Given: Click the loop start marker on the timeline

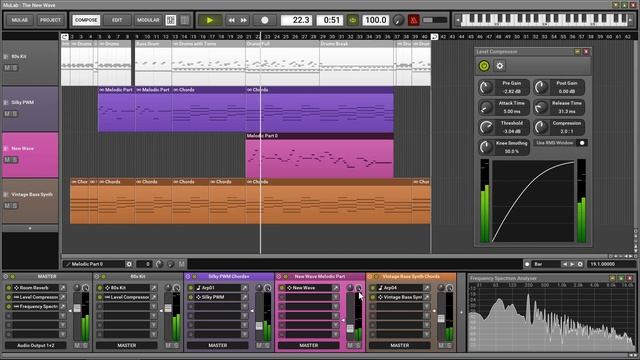Looking at the screenshot, I should [x=64, y=37].
